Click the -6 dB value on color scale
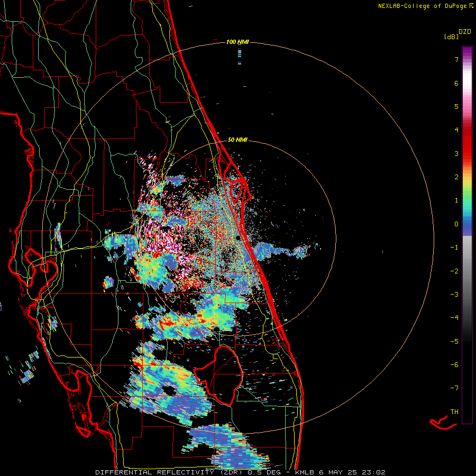476x476 pixels. (454, 365)
